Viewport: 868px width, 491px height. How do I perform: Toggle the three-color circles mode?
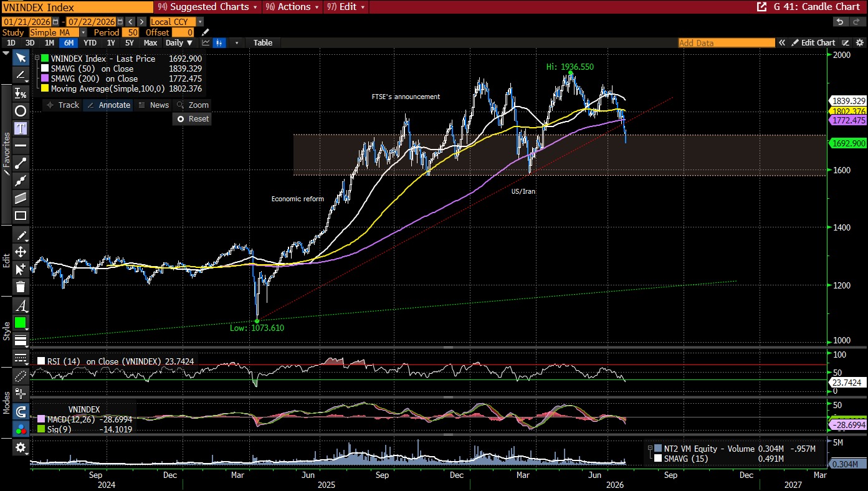21,429
